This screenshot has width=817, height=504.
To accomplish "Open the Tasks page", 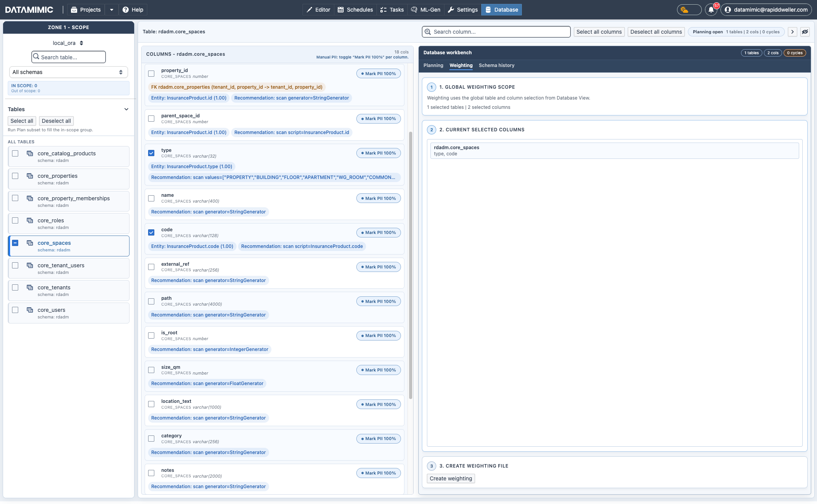I will tap(392, 9).
